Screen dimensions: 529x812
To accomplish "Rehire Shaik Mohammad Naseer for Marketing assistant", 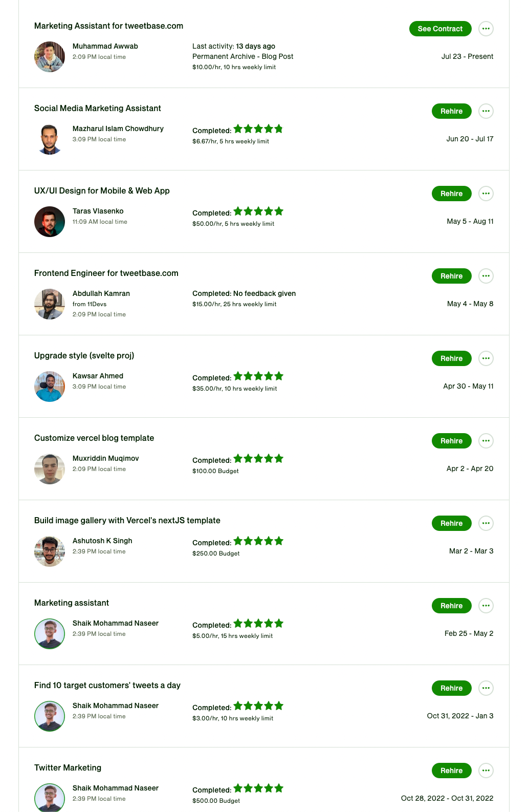I will point(451,606).
